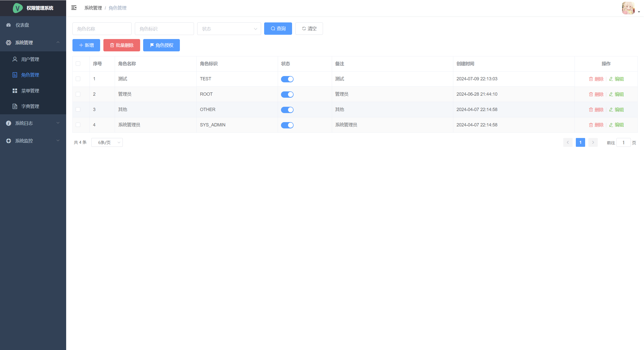Click the 系统日志 info icon
The height and width of the screenshot is (350, 644).
[9, 123]
